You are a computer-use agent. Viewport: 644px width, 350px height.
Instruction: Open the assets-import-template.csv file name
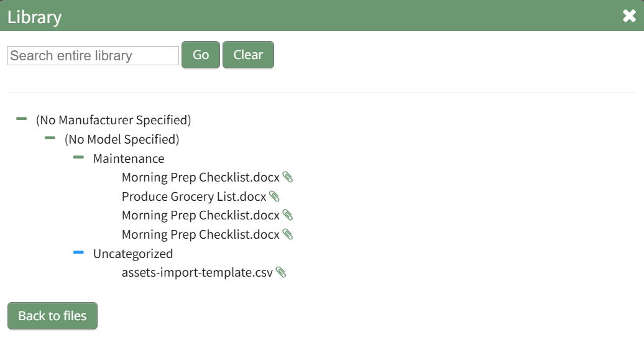pyautogui.click(x=197, y=272)
